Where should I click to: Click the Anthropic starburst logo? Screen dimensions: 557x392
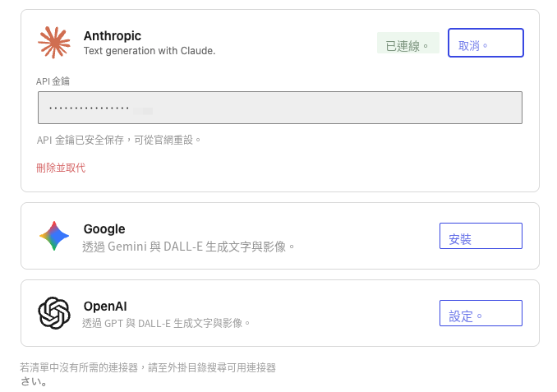[54, 42]
